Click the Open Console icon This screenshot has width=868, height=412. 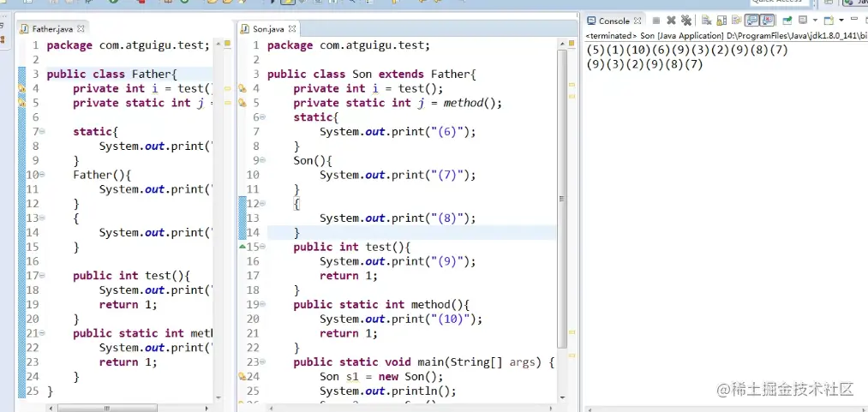point(829,21)
